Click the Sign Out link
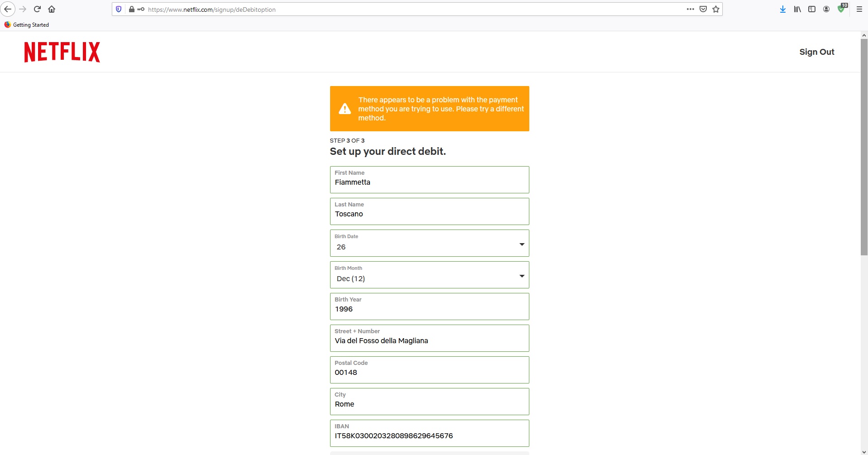This screenshot has height=455, width=868. click(816, 52)
